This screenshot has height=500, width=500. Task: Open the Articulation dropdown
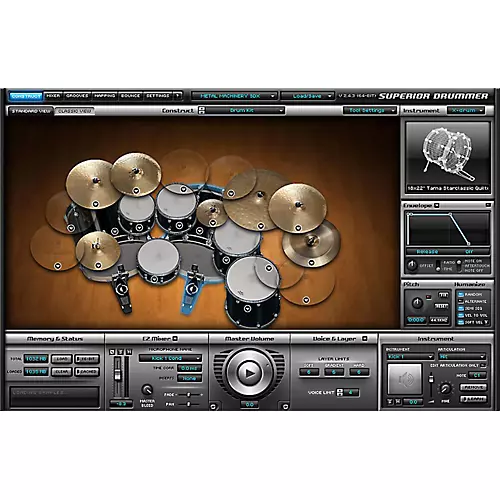click(461, 357)
